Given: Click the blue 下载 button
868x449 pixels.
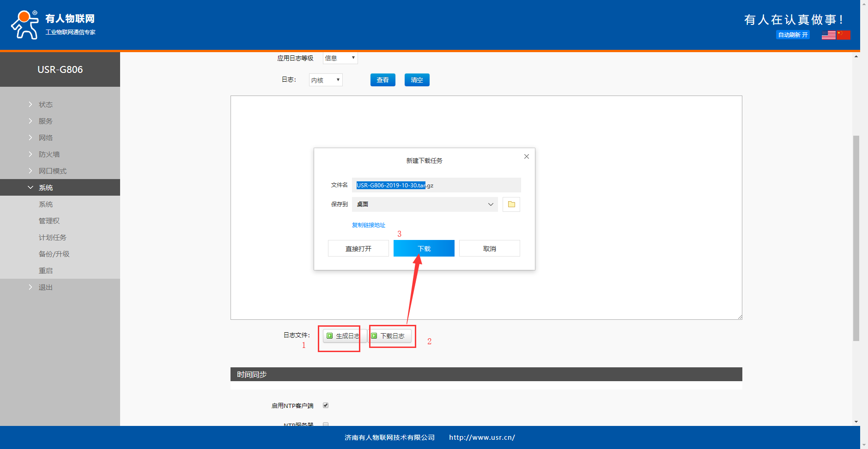Looking at the screenshot, I should [424, 248].
